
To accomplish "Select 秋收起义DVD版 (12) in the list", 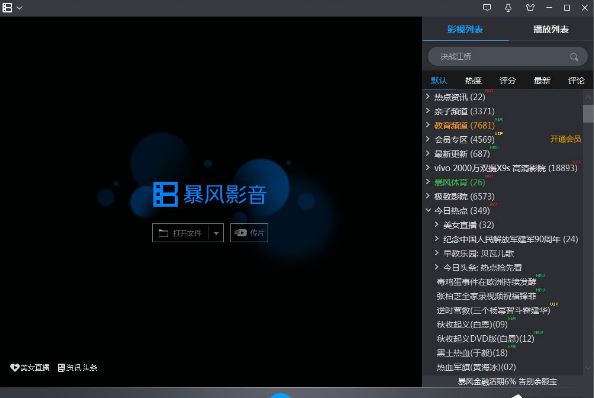I will pos(485,339).
